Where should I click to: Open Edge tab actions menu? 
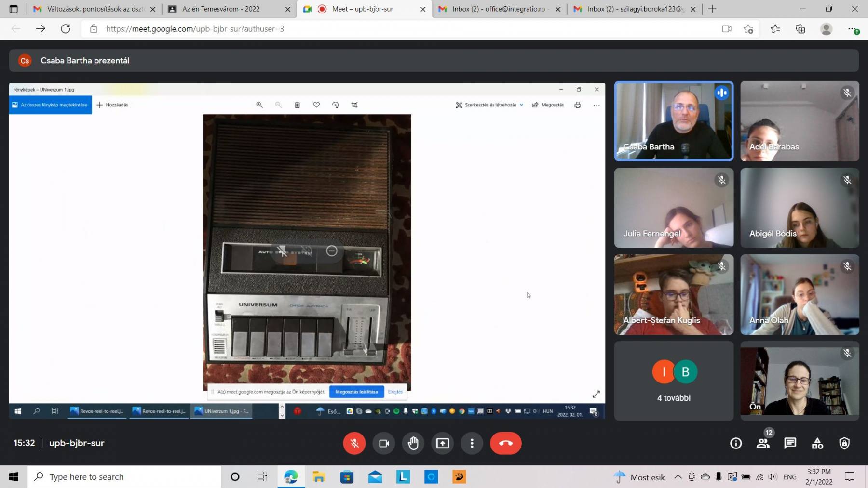pos(14,9)
